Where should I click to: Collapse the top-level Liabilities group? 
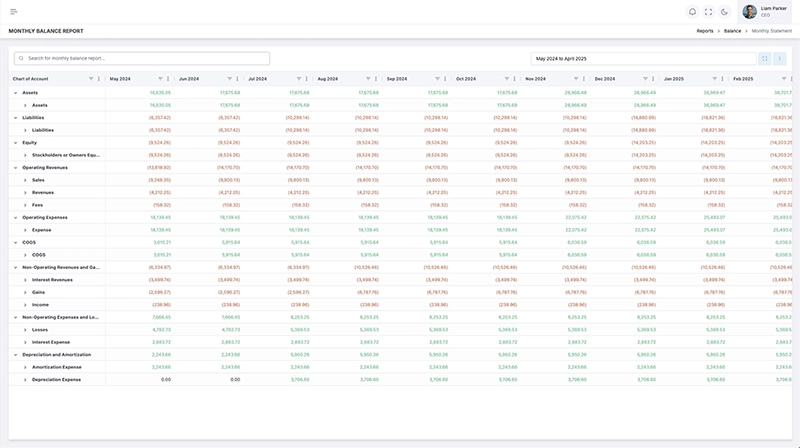15,118
